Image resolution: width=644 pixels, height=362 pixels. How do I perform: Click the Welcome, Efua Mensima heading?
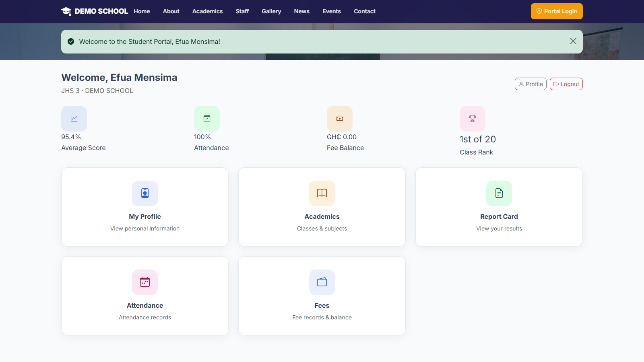119,77
